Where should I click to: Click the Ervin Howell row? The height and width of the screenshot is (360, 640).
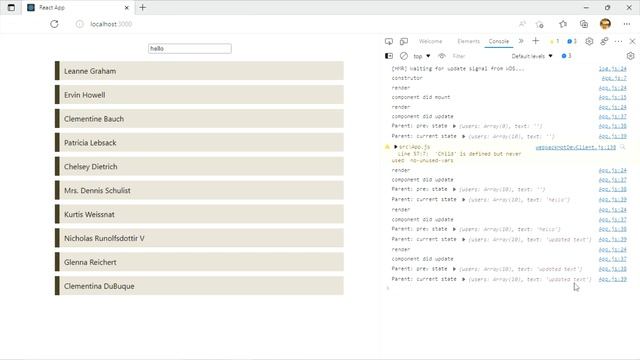[200, 95]
